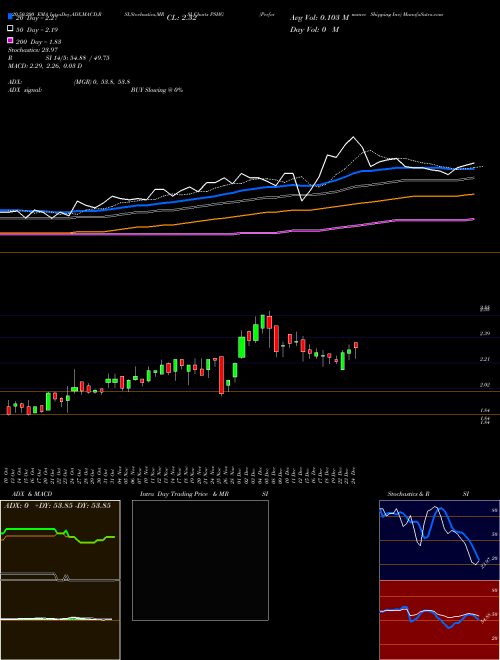
Task: Click the blue 20 Day legend swatch
Action: (10, 17)
